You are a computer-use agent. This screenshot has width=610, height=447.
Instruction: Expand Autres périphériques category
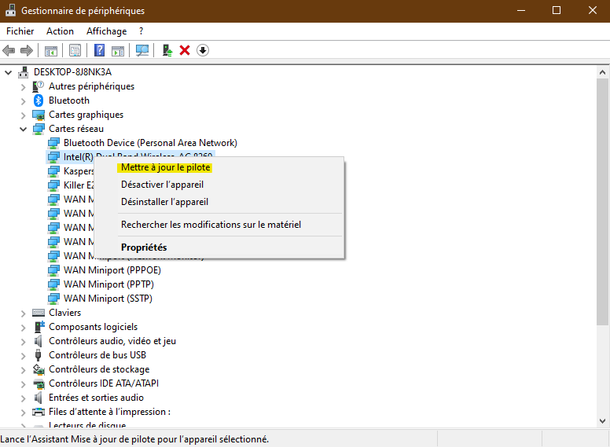coord(23,87)
